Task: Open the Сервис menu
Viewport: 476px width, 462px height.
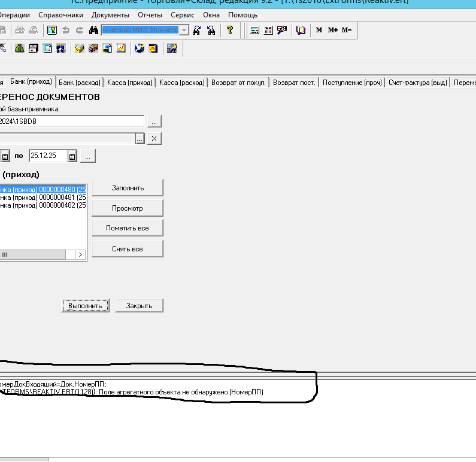Action: [183, 15]
